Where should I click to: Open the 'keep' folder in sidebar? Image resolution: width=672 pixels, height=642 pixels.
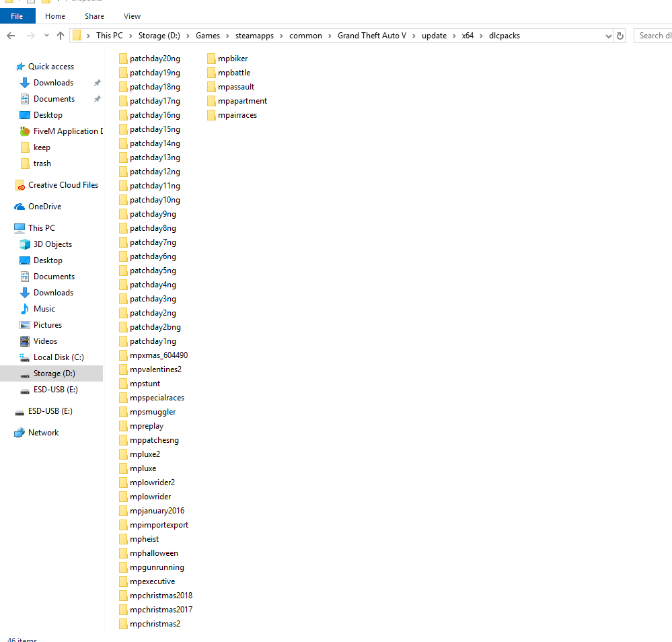[x=42, y=147]
